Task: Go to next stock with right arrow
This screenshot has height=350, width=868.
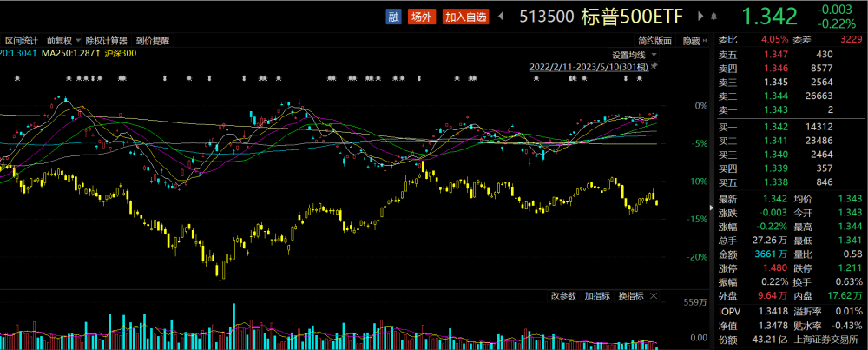Action: pyautogui.click(x=702, y=17)
